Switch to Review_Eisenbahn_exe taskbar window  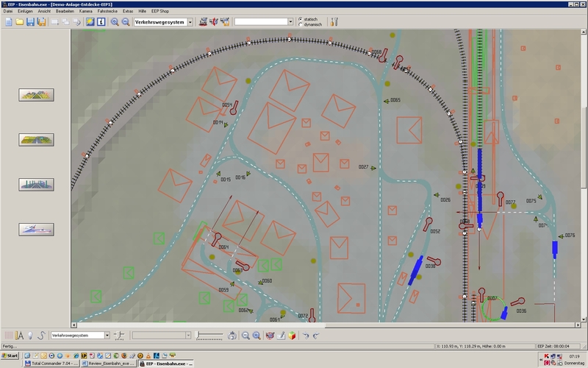point(109,364)
